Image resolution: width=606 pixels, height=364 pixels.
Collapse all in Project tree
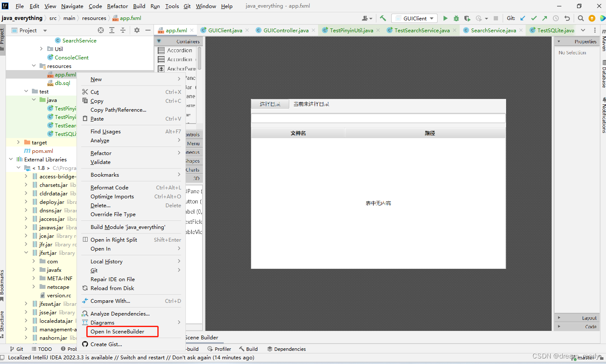click(123, 30)
